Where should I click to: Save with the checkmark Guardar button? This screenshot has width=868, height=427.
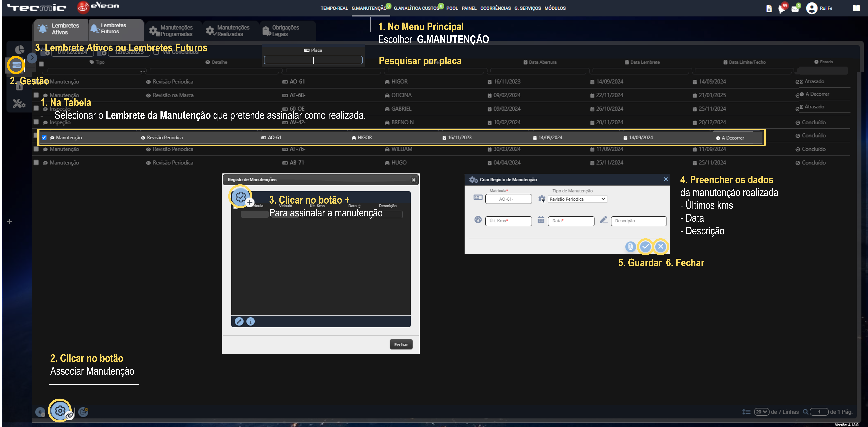[x=645, y=247]
